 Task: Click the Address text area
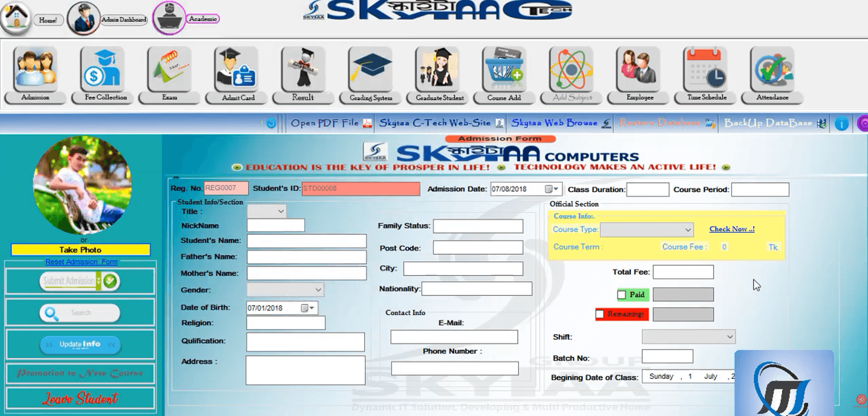click(x=306, y=370)
